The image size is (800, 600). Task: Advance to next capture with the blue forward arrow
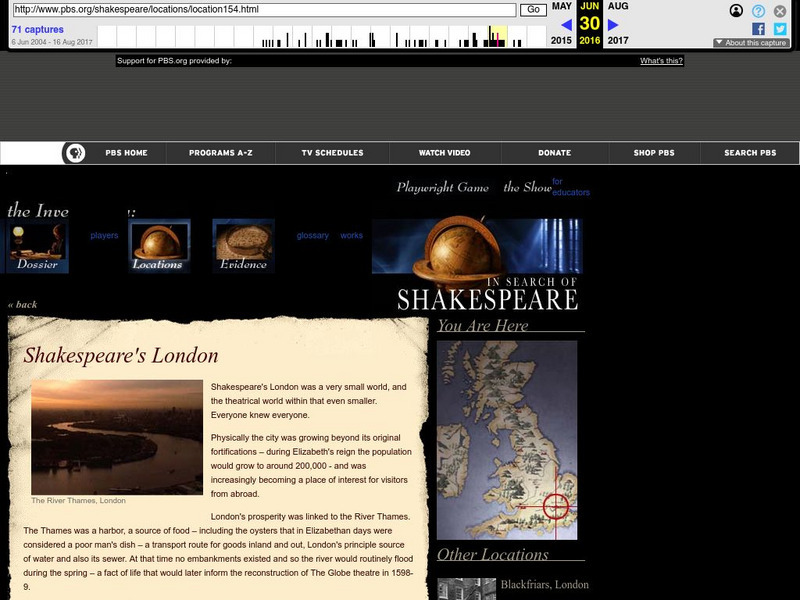tap(612, 24)
